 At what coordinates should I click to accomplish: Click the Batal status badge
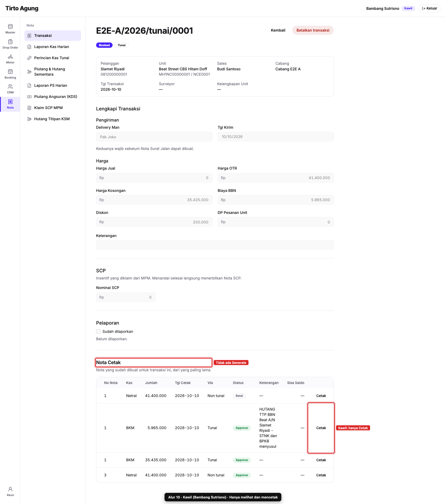[239, 396]
